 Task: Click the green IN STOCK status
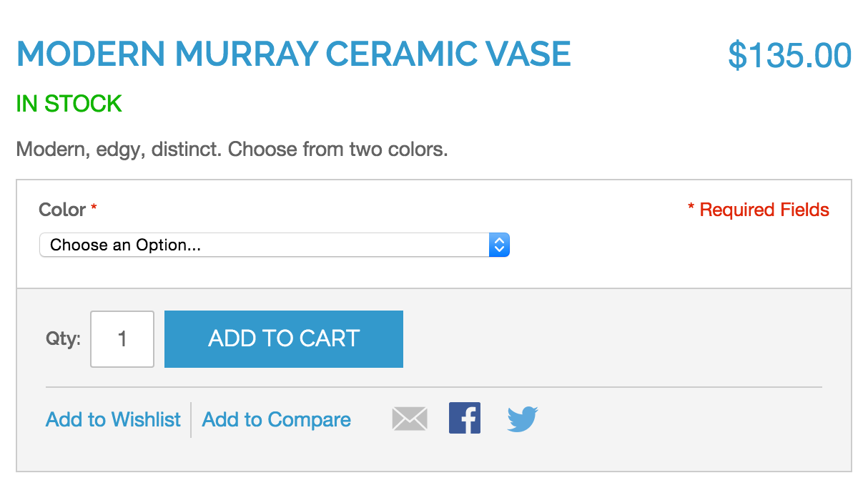69,104
